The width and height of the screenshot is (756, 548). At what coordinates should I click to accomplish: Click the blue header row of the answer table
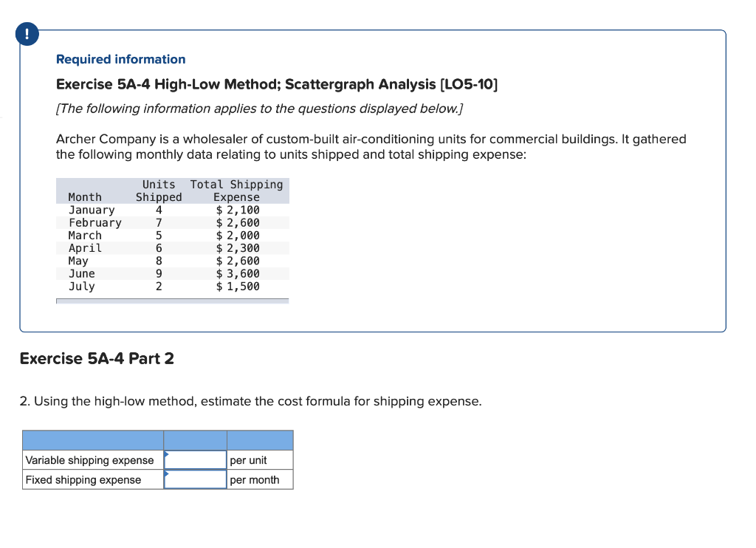click(x=159, y=440)
